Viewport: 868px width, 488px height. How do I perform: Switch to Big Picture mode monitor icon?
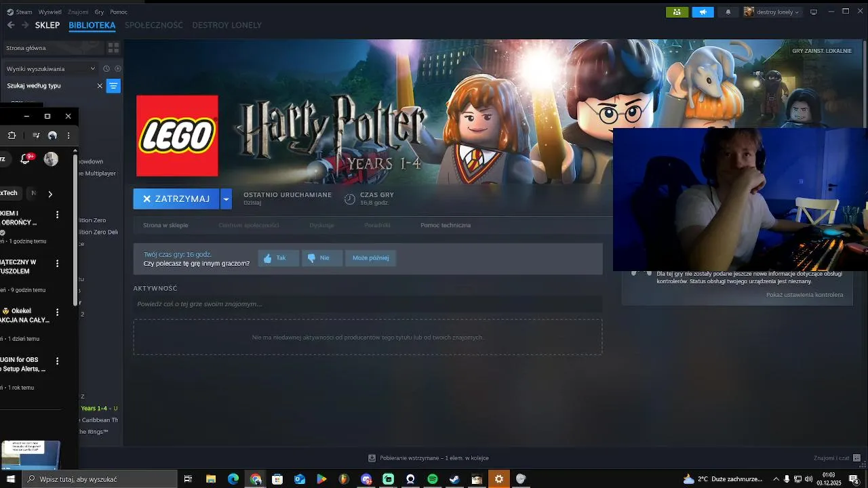pos(814,12)
